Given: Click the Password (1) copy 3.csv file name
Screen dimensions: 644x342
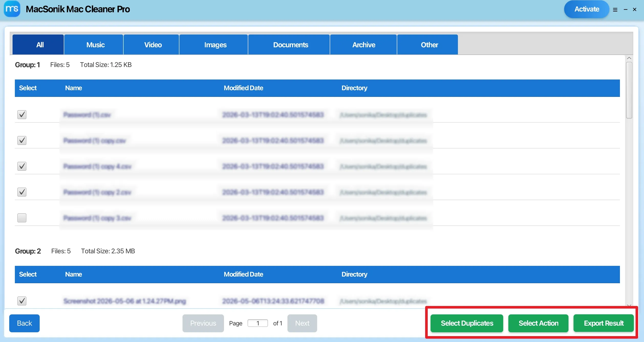Looking at the screenshot, I should [x=97, y=218].
